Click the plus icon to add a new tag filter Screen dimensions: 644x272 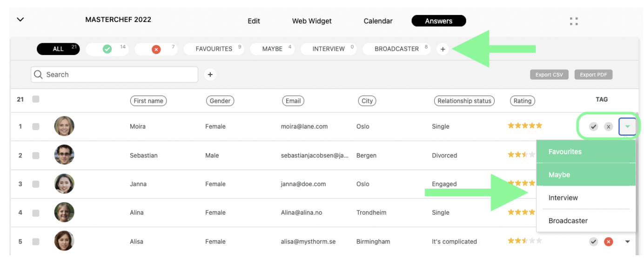443,49
